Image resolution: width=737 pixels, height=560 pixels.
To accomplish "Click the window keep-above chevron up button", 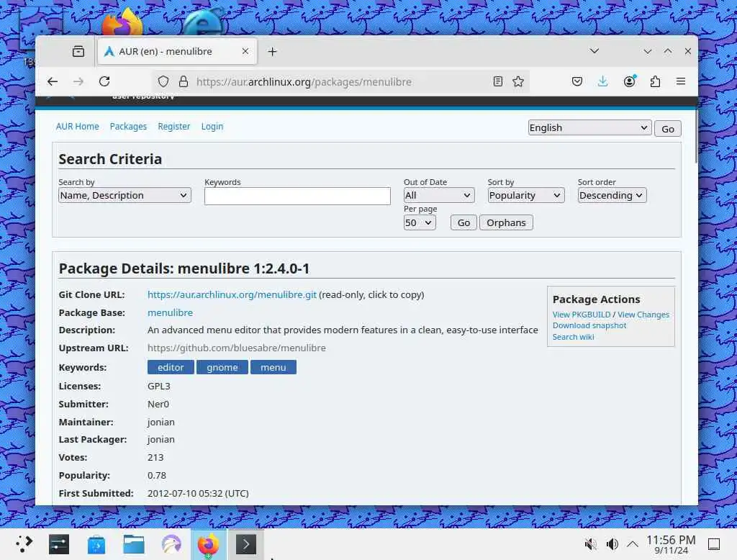I will [x=667, y=51].
